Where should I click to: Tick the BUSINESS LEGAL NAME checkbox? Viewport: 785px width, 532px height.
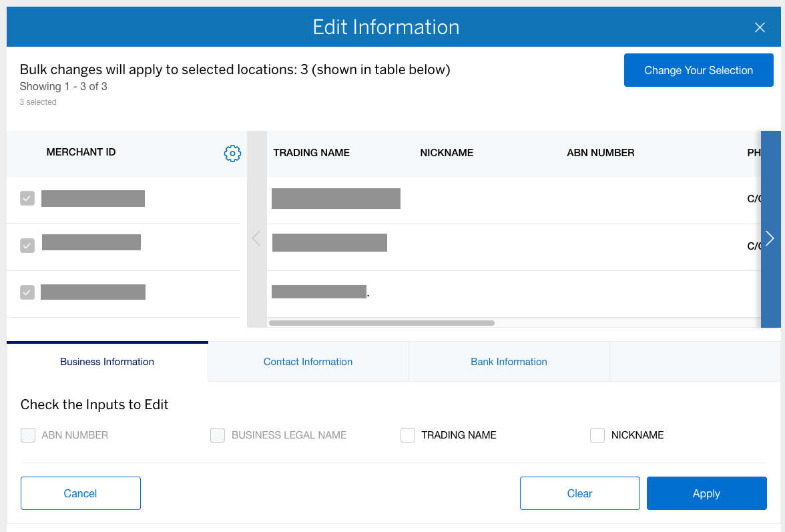(218, 435)
